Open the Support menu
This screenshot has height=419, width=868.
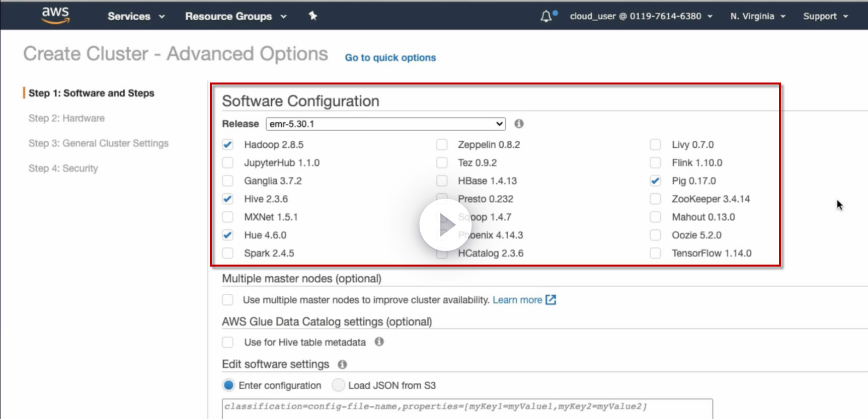(826, 16)
